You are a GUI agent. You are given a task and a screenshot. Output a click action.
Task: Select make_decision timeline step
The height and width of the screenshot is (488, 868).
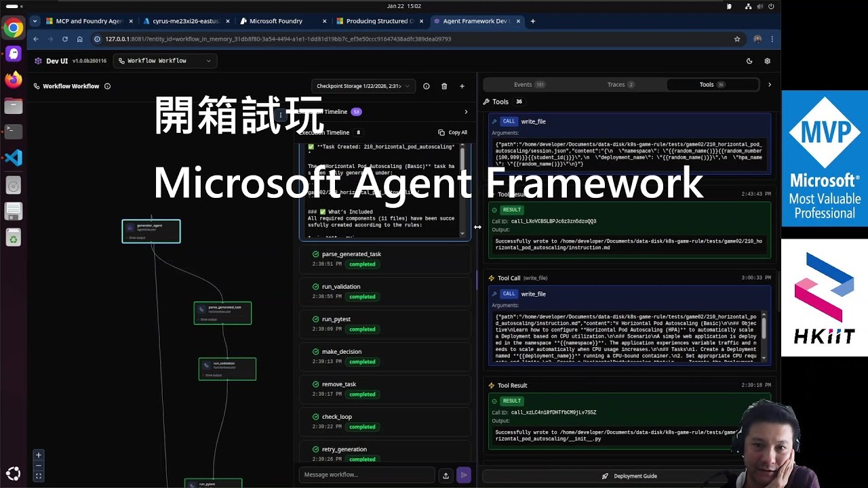tap(384, 357)
